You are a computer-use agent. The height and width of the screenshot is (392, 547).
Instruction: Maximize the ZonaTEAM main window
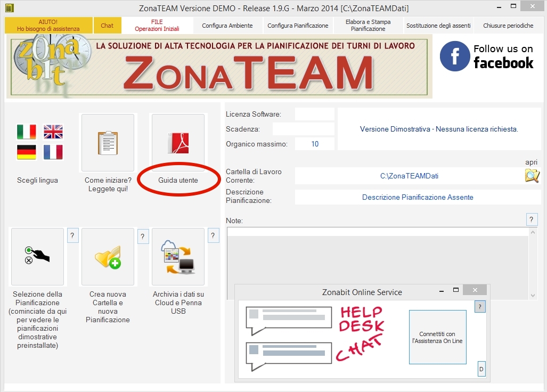[x=513, y=6]
